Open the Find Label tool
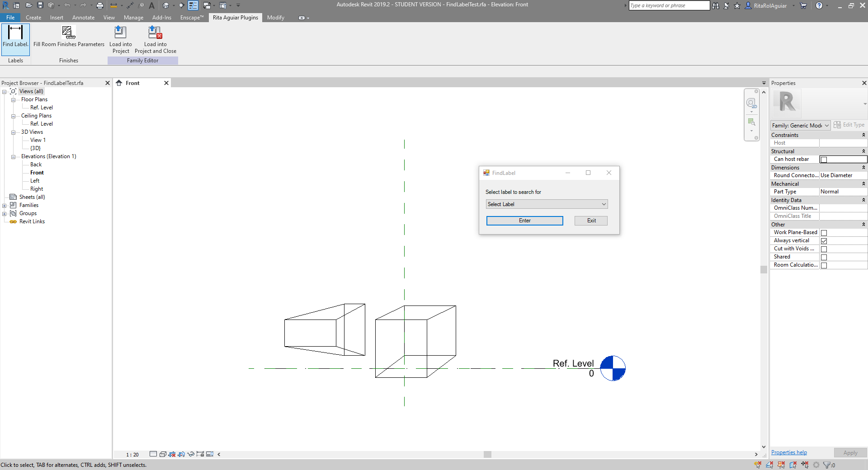The height and width of the screenshot is (470, 868). click(15, 39)
